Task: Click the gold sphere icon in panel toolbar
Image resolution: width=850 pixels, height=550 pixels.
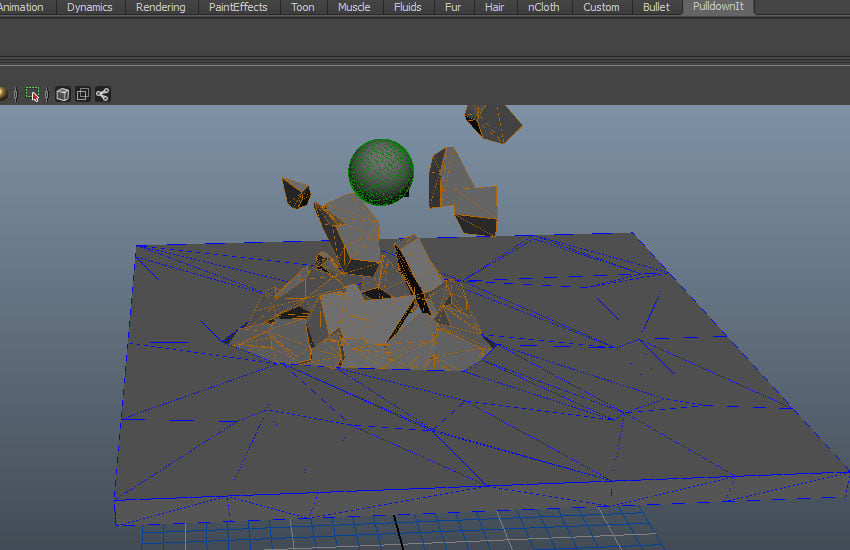Action: coord(3,94)
